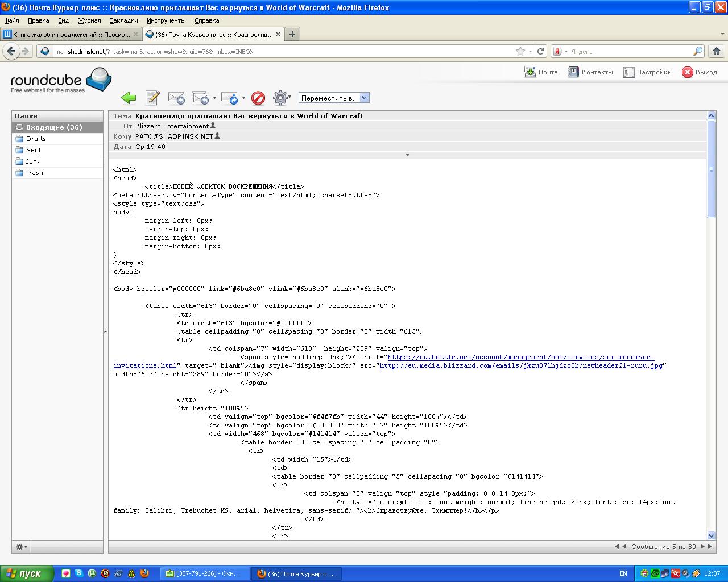Delete the message with the red prohibit icon
This screenshot has height=582, width=728.
258,98
